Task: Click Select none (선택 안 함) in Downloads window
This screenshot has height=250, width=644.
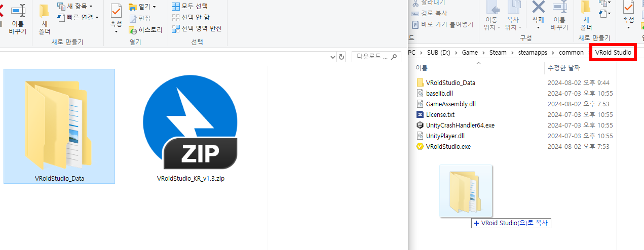Action: coord(191,17)
